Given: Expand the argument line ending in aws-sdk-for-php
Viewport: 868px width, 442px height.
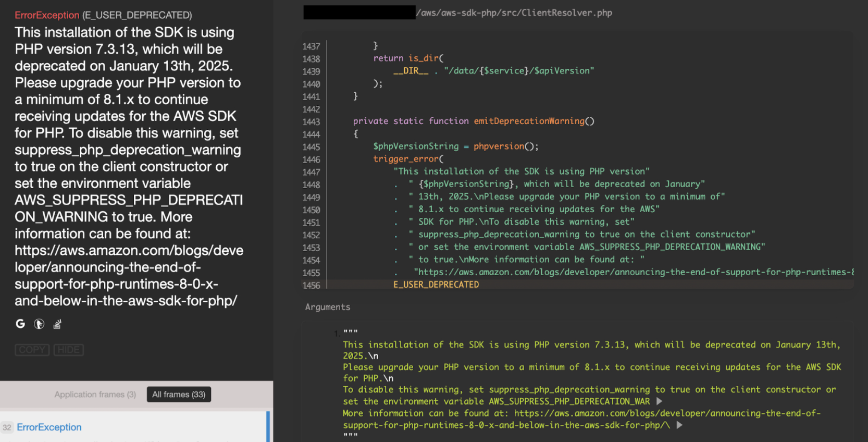Looking at the screenshot, I should tap(679, 425).
